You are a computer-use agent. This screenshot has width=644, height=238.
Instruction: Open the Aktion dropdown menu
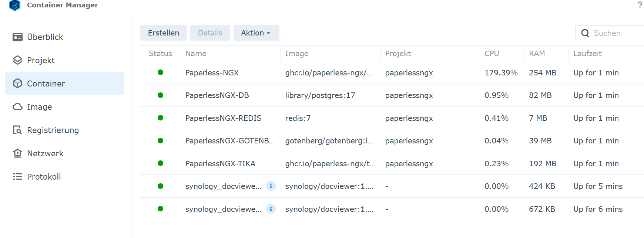(x=256, y=33)
